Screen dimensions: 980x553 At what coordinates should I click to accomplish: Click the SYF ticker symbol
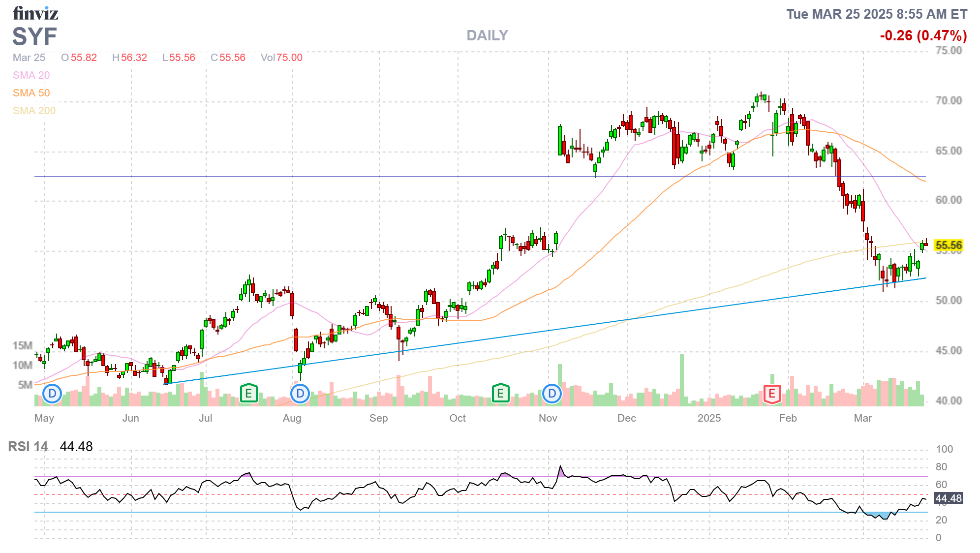coord(34,37)
